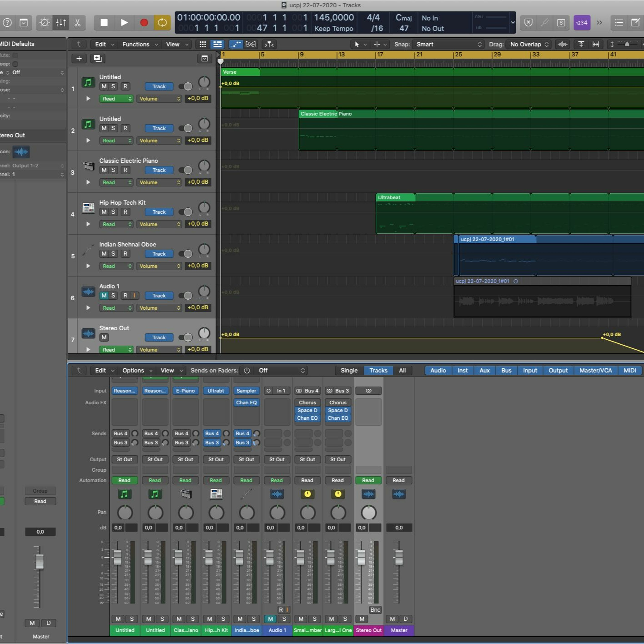Select the Scissors editors button
Screen dimensions: 644x644
click(x=77, y=23)
